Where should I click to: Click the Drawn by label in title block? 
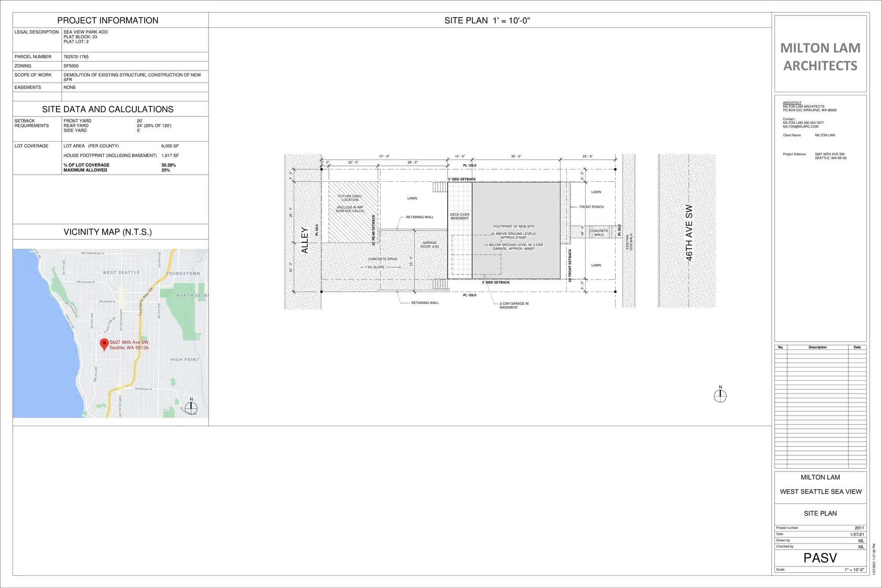tap(783, 540)
